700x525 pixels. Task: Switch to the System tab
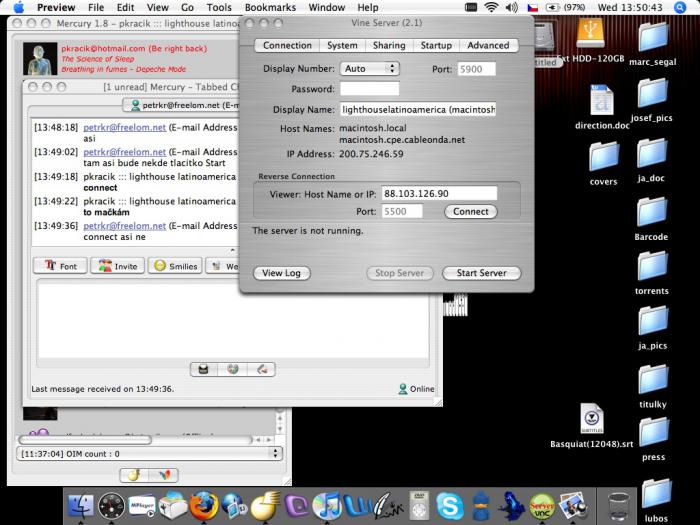tap(342, 46)
